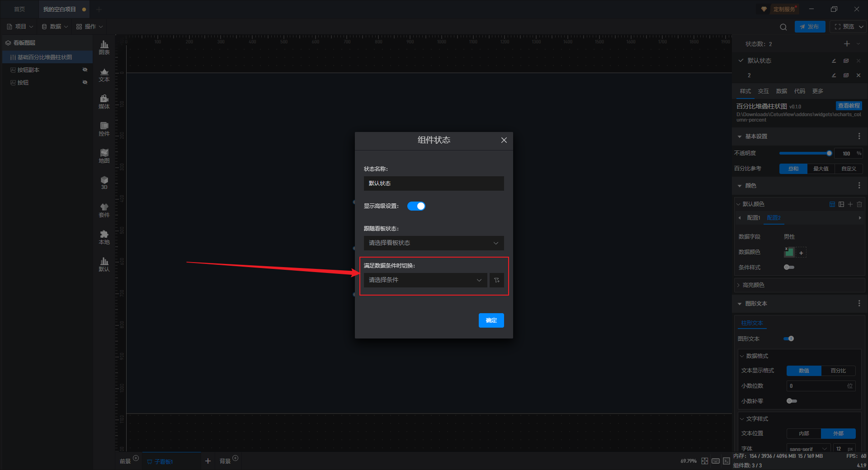Toggle visibility of 按钮副本 layer
This screenshot has width=868, height=470.
coord(85,70)
